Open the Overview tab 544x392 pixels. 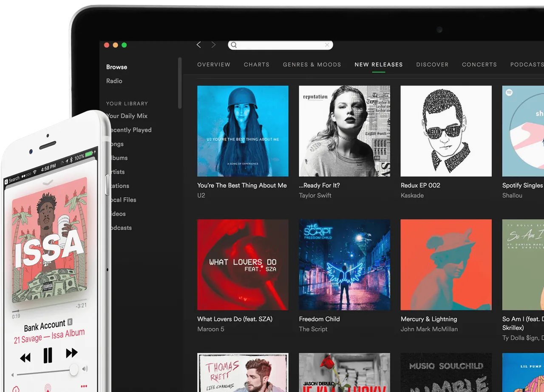click(x=214, y=65)
